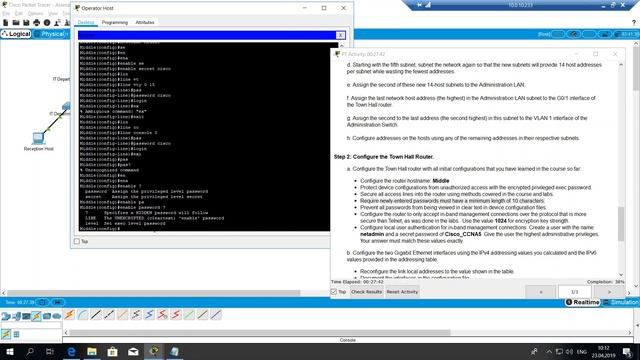
Task: Select the Connections category icon
Action: [37, 316]
